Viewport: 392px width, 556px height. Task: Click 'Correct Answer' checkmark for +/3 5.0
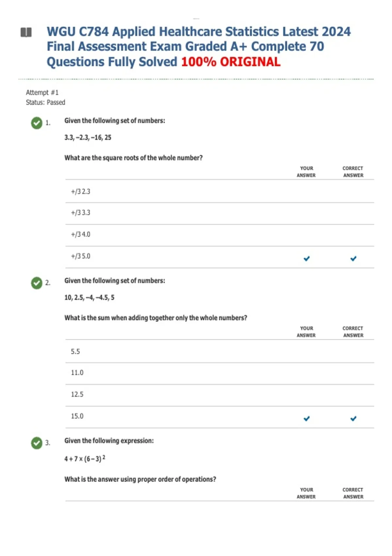353,259
